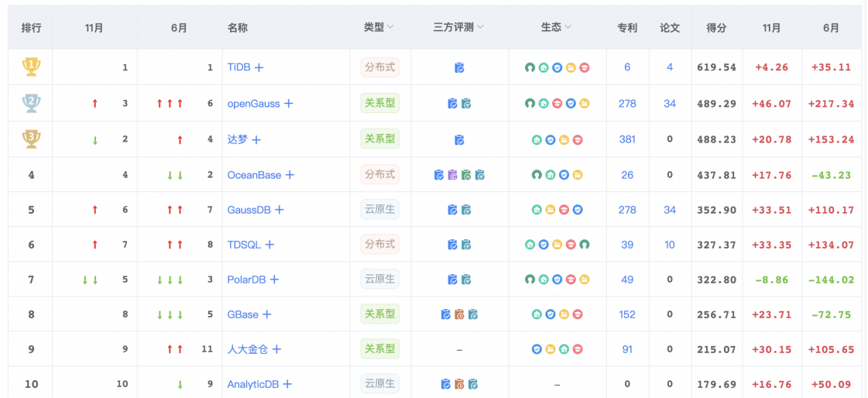Screen dimensions: 868x398
Task: Open the TiDB database link
Action: point(238,67)
